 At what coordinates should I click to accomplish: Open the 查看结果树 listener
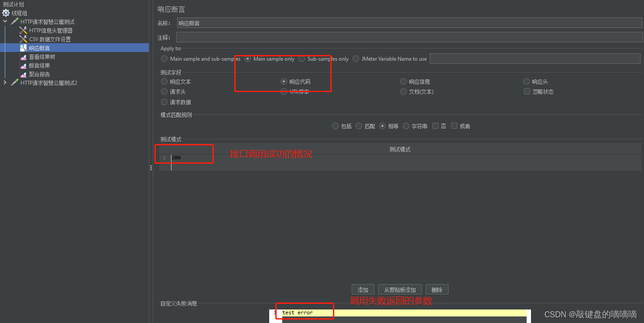(x=42, y=57)
